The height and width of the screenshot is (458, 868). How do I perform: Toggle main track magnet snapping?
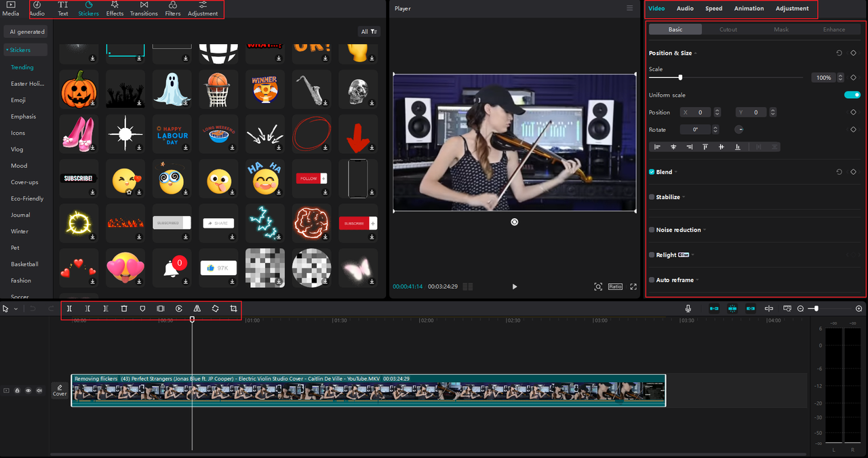714,308
